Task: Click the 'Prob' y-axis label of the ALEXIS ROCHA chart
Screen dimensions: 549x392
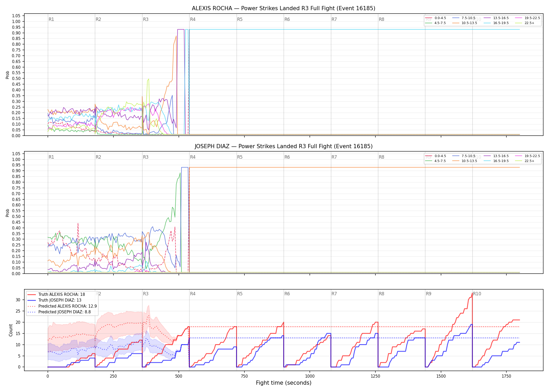Action: 8,75
